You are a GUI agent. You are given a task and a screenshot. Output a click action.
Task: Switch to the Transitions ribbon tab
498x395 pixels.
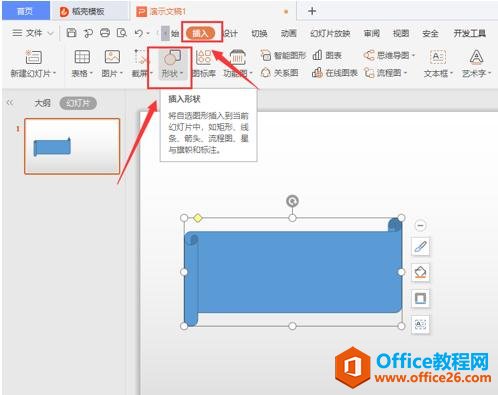pyautogui.click(x=259, y=33)
